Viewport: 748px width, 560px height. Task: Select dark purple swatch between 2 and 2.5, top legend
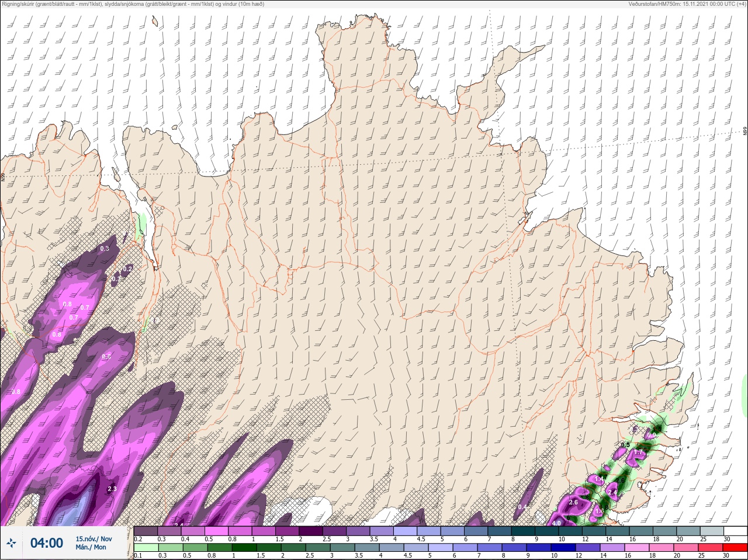[x=311, y=531]
